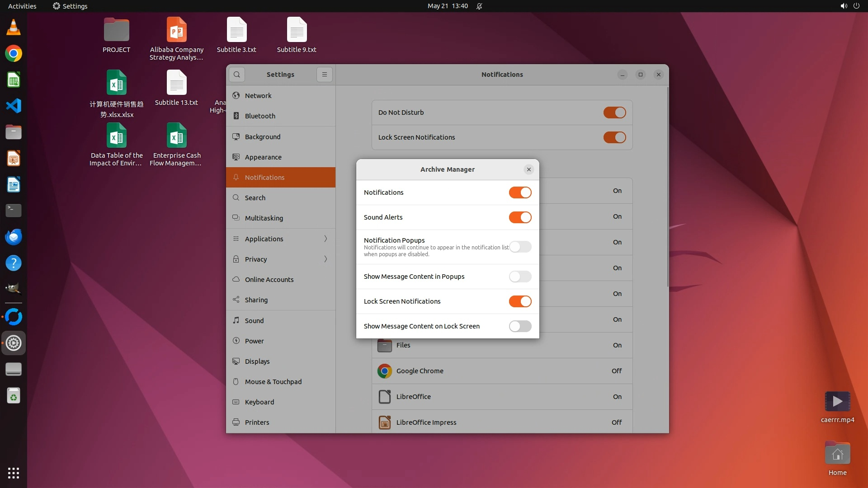
Task: Click the LibreOffice Impress app icon
Action: pos(384,422)
